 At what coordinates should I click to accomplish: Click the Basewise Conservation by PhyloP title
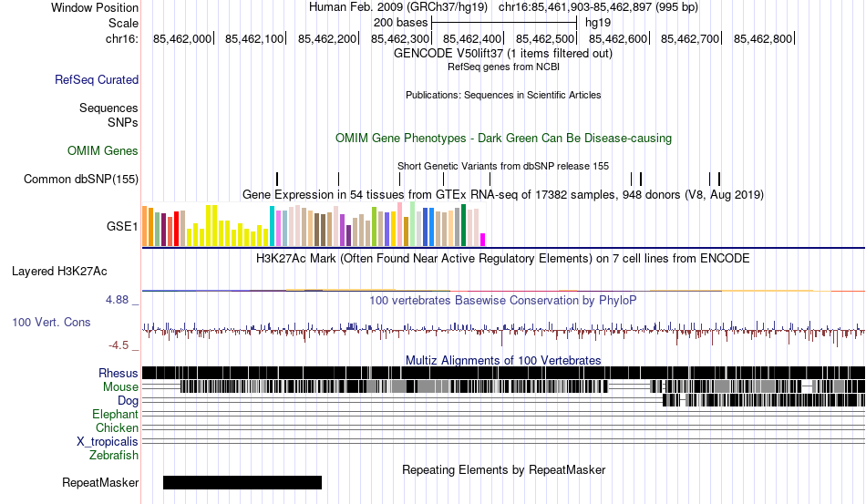pyautogui.click(x=503, y=300)
